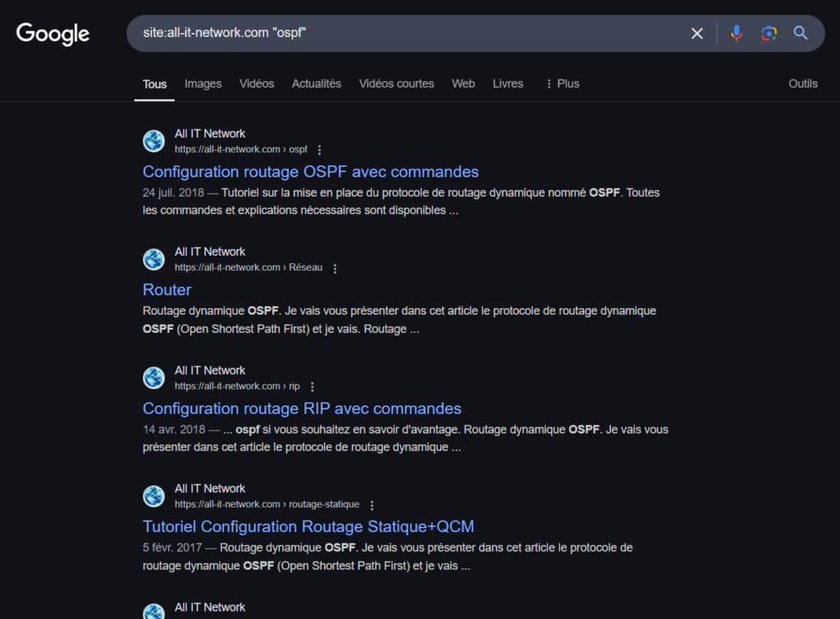Image resolution: width=840 pixels, height=619 pixels.
Task: Expand the Plus menu for more categories
Action: click(561, 83)
